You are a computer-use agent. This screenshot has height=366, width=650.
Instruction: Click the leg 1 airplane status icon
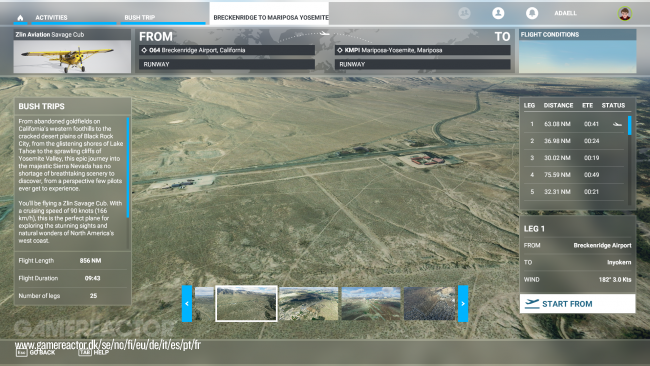pos(617,124)
